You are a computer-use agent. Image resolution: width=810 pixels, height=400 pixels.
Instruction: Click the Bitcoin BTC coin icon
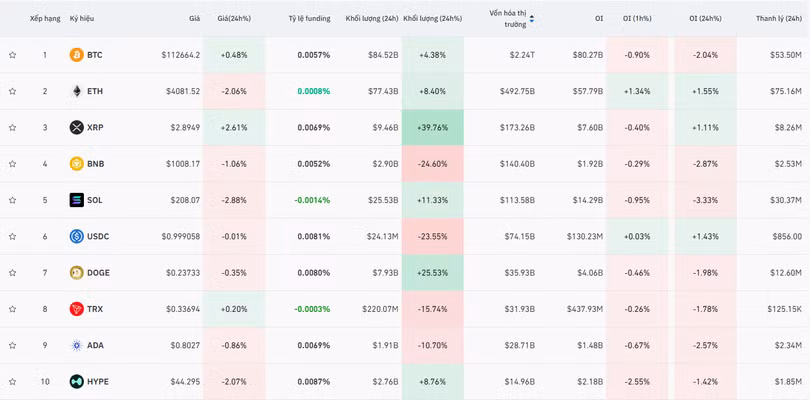(x=76, y=55)
